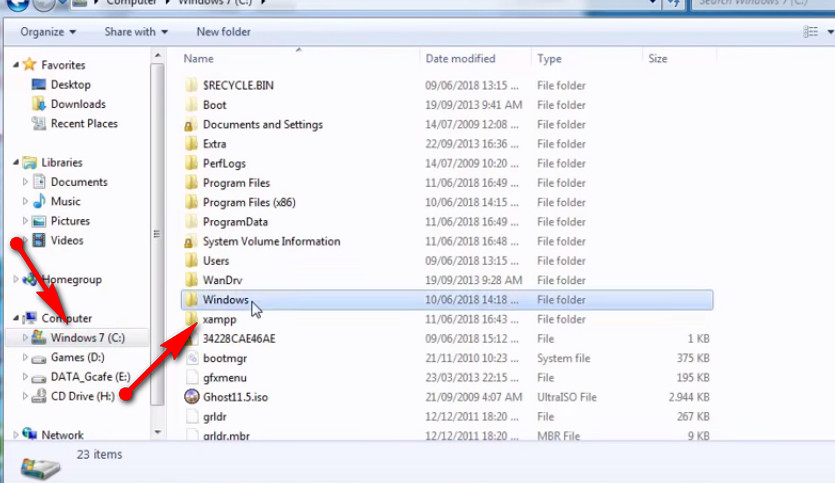Click the Favorites star icon
Viewport: 835px width, 483px height.
(30, 64)
